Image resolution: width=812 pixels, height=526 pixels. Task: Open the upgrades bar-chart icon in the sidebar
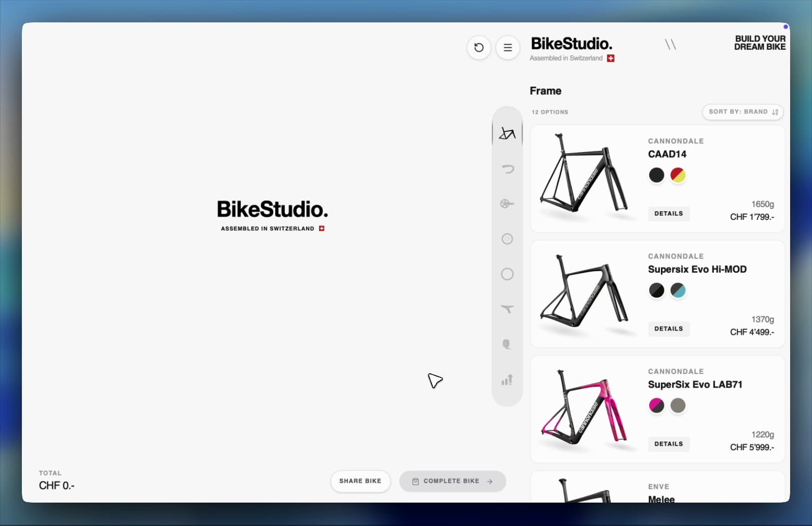click(x=507, y=380)
